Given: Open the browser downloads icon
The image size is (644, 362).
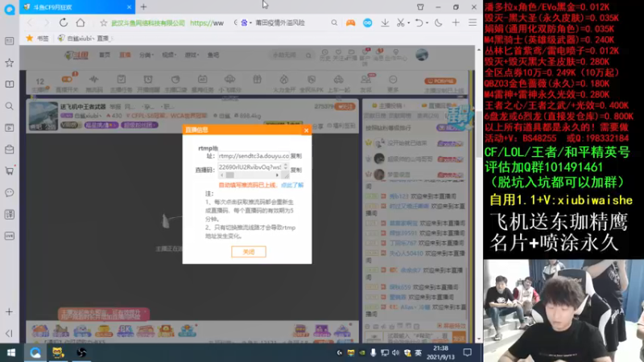Looking at the screenshot, I should coord(385,23).
